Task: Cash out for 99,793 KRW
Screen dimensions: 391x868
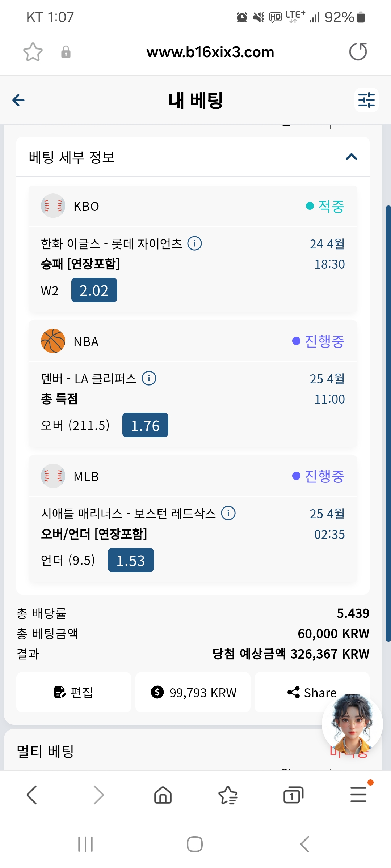Action: 193,692
